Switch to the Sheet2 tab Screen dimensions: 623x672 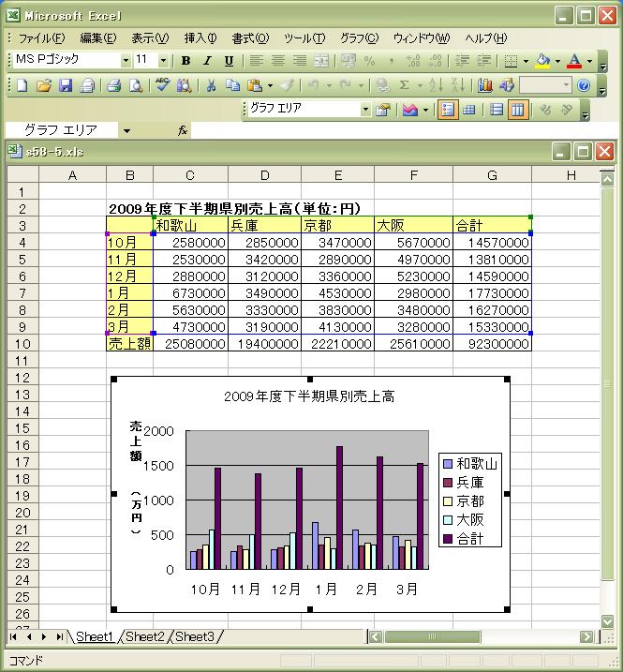click(x=145, y=636)
